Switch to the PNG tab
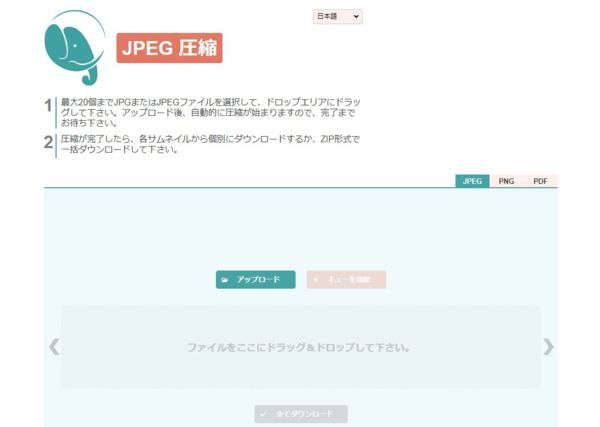The width and height of the screenshot is (600, 427). (x=506, y=181)
